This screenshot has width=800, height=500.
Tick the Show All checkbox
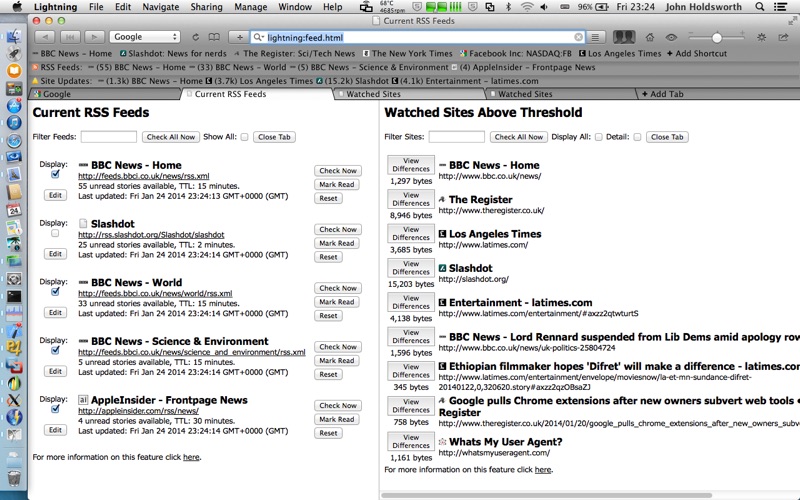[244, 137]
